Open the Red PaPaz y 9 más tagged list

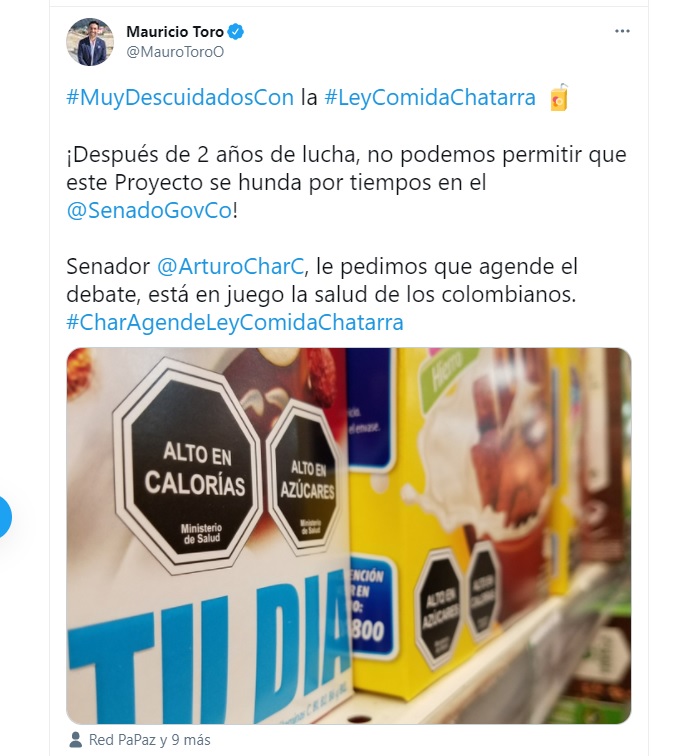coord(149,740)
